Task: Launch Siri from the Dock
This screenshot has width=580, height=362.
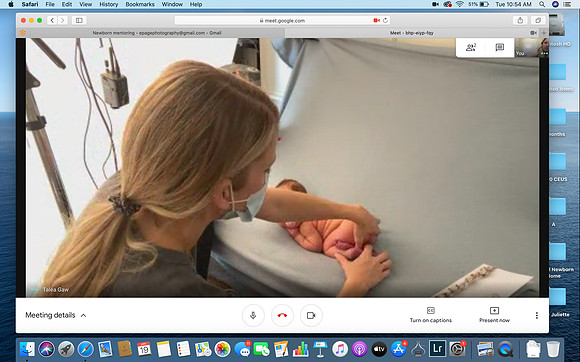Action: [x=47, y=349]
